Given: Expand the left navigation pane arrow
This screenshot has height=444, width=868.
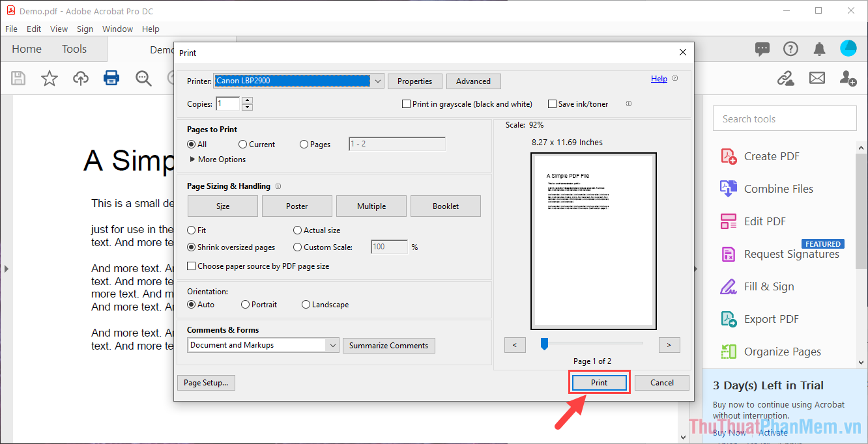Looking at the screenshot, I should coord(5,268).
